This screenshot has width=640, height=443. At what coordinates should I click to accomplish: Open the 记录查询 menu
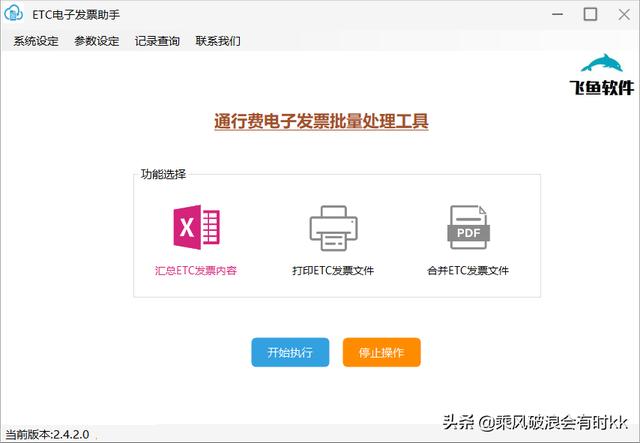(157, 41)
